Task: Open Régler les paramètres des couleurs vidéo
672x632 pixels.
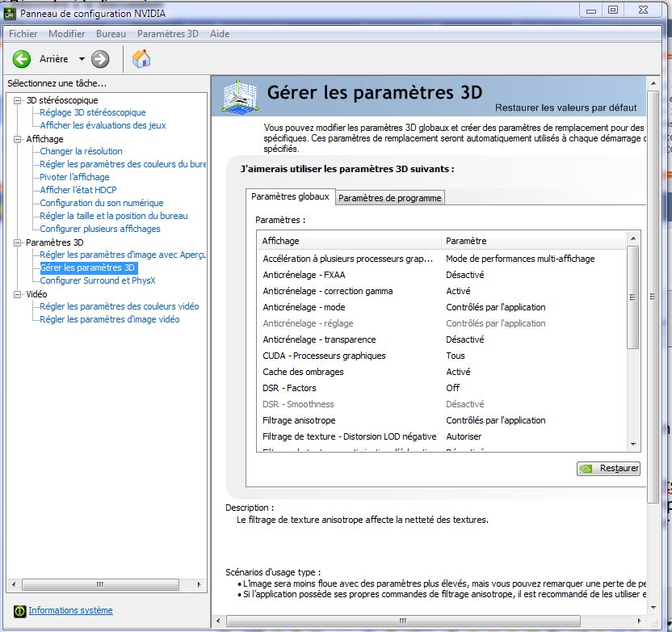Action: (x=120, y=306)
